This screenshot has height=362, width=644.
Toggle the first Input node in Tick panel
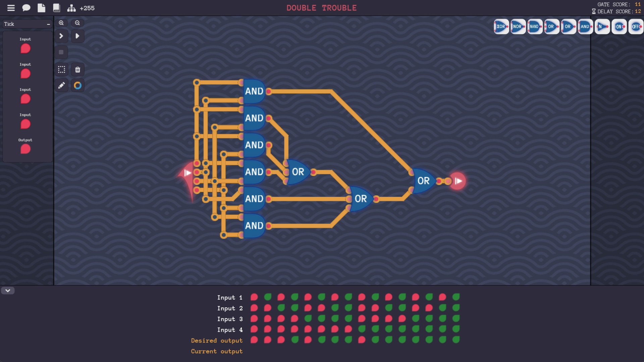(x=25, y=49)
